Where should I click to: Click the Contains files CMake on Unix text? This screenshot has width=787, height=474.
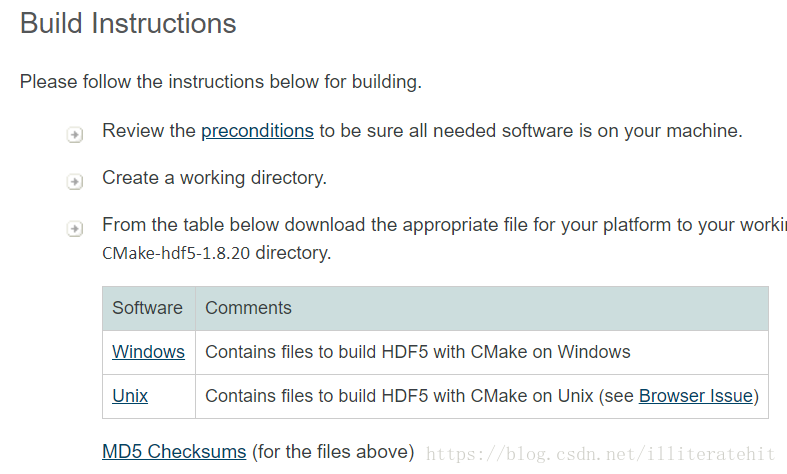tap(400, 396)
